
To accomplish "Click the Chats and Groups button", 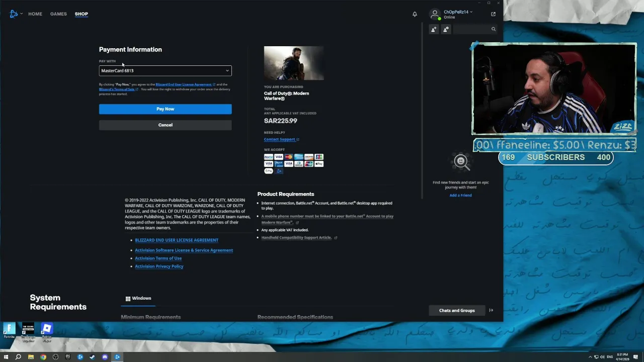I will (457, 310).
